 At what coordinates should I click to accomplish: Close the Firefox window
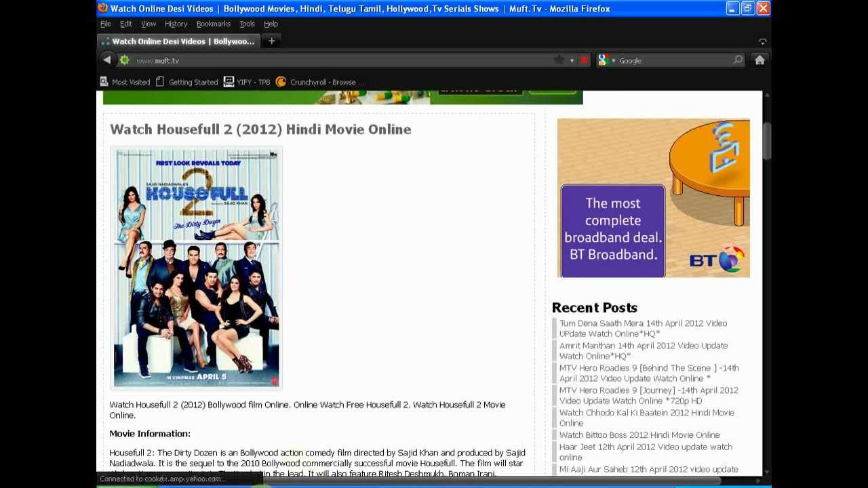pyautogui.click(x=763, y=8)
